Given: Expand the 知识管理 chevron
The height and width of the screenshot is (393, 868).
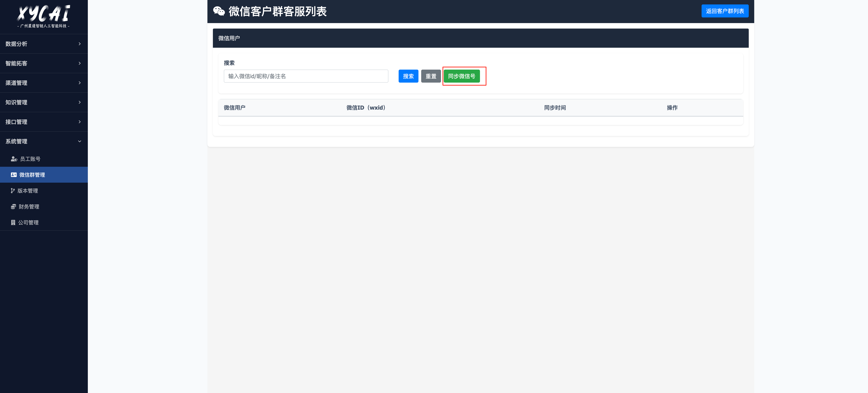Looking at the screenshot, I should [79, 102].
